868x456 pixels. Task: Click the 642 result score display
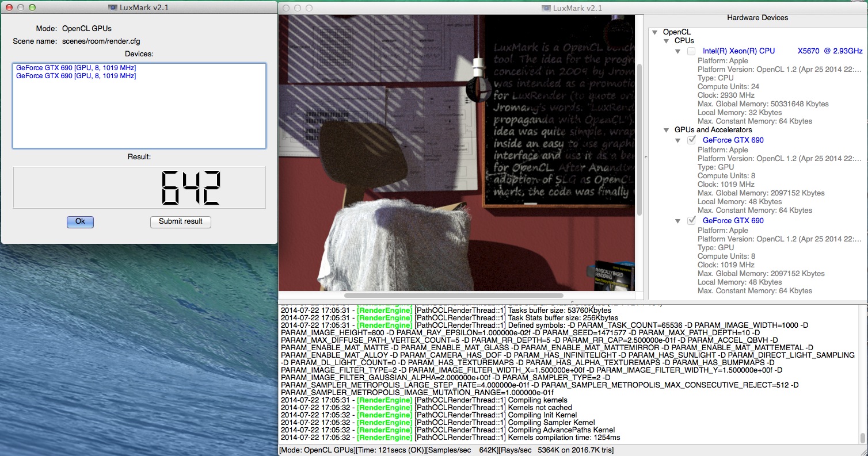(x=139, y=188)
